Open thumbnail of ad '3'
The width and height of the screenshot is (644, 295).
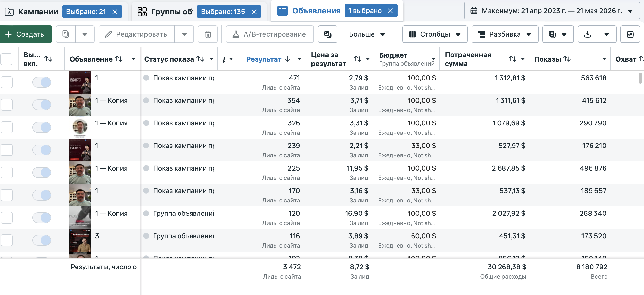(x=80, y=240)
